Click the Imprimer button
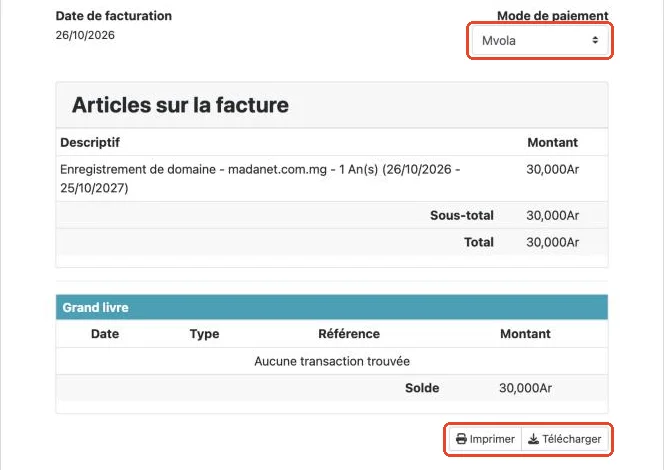Screen dimensions: 664x470 click(x=485, y=439)
